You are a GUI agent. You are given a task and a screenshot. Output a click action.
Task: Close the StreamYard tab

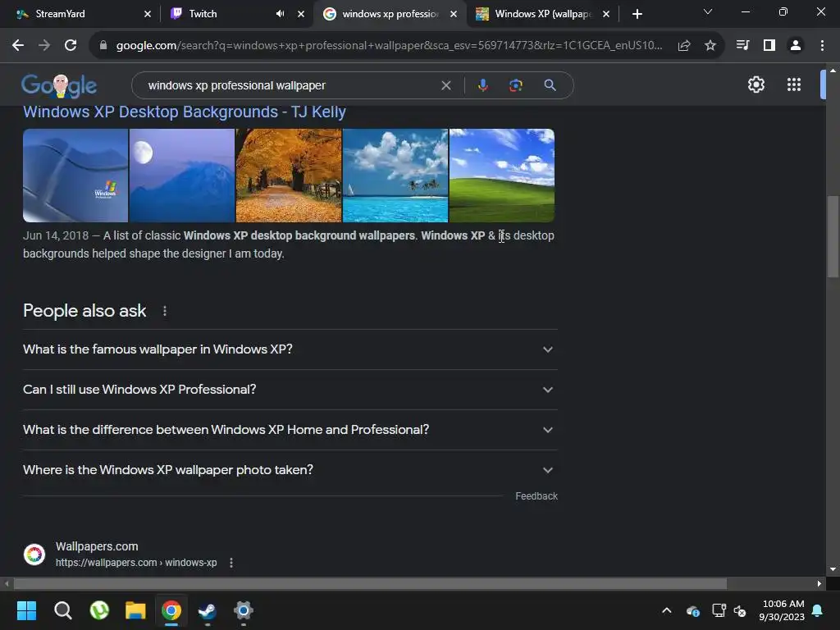pyautogui.click(x=148, y=14)
